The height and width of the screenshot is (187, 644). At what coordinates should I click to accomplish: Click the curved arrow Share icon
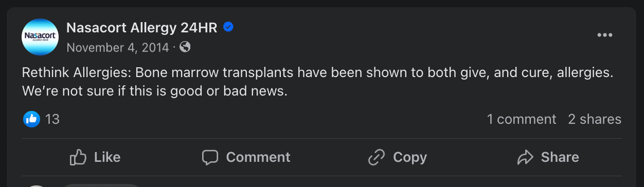tap(525, 157)
